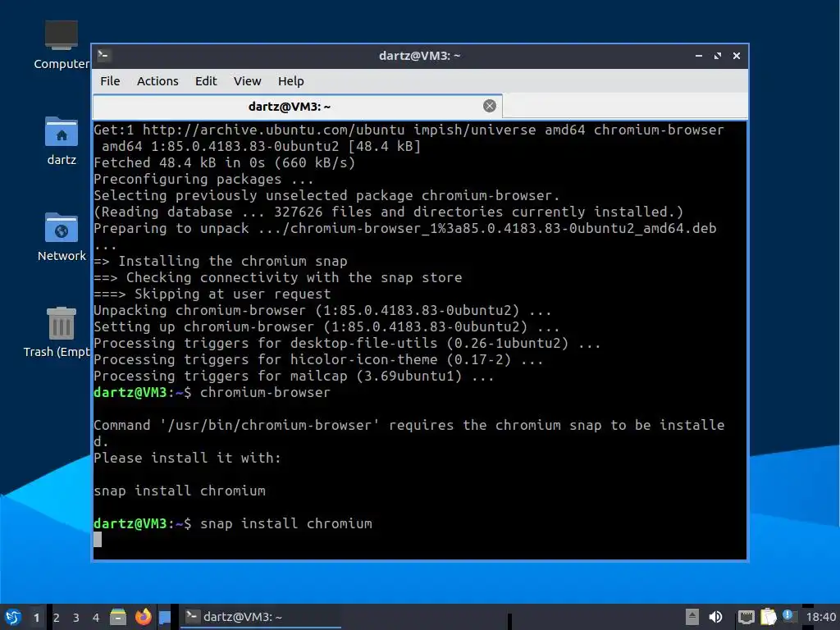Click the terminal icon in the title bar
The width and height of the screenshot is (840, 630).
[104, 55]
